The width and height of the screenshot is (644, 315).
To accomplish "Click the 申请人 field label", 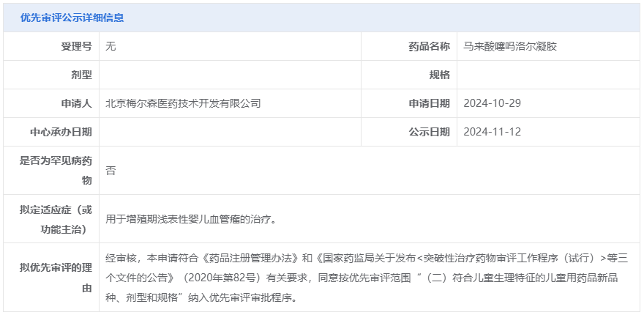I will [x=76, y=103].
